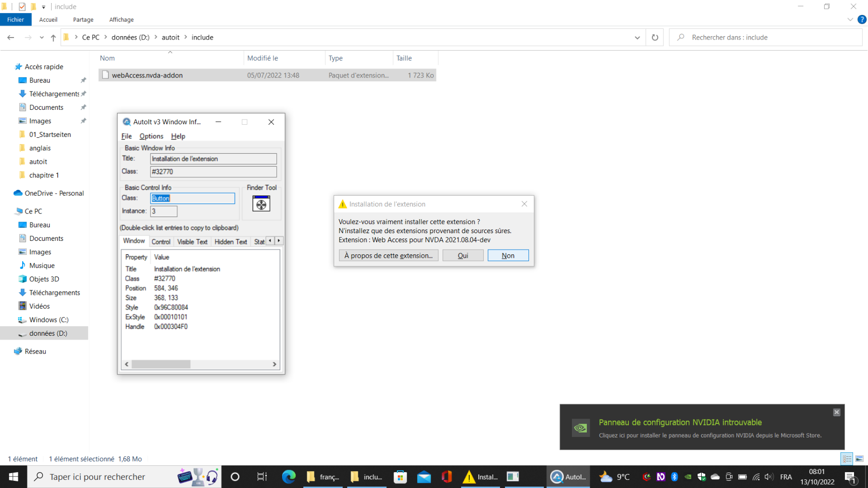Switch to large thumbnails view in status bar
The width and height of the screenshot is (868, 488).
tap(859, 459)
